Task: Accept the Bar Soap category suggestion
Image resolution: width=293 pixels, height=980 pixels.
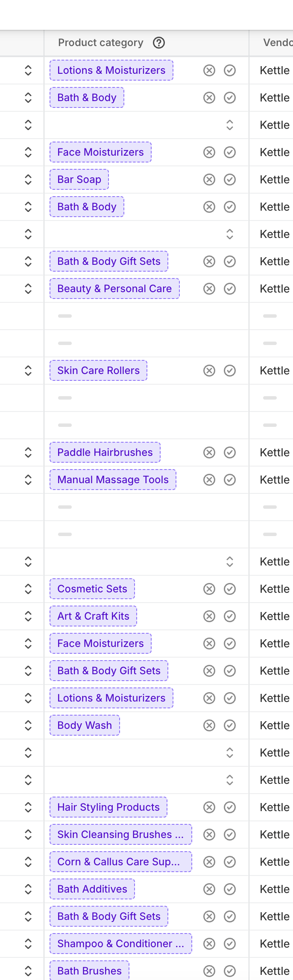Action: [230, 180]
